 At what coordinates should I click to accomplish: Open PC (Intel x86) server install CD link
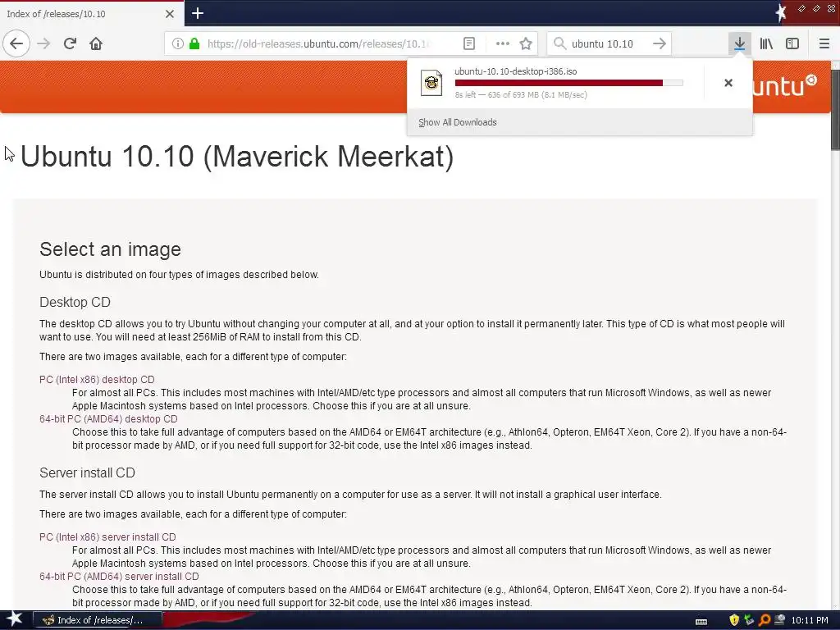(x=107, y=536)
